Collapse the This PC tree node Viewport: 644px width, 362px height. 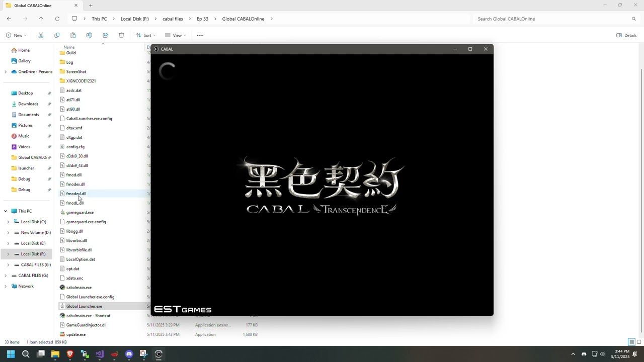tap(6, 211)
